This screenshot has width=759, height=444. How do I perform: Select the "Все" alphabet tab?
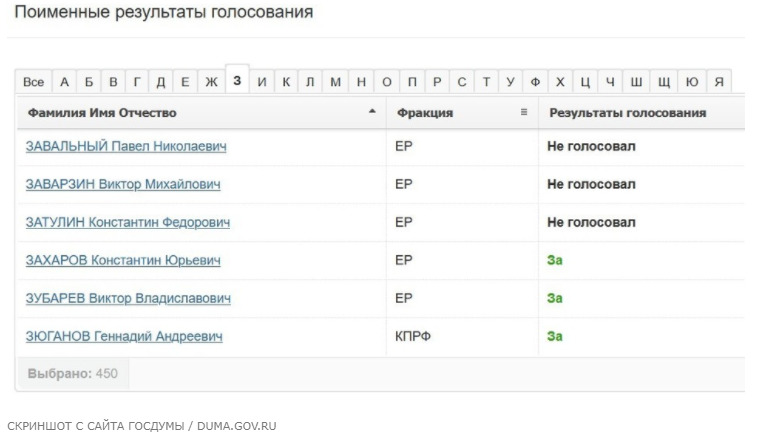click(33, 82)
